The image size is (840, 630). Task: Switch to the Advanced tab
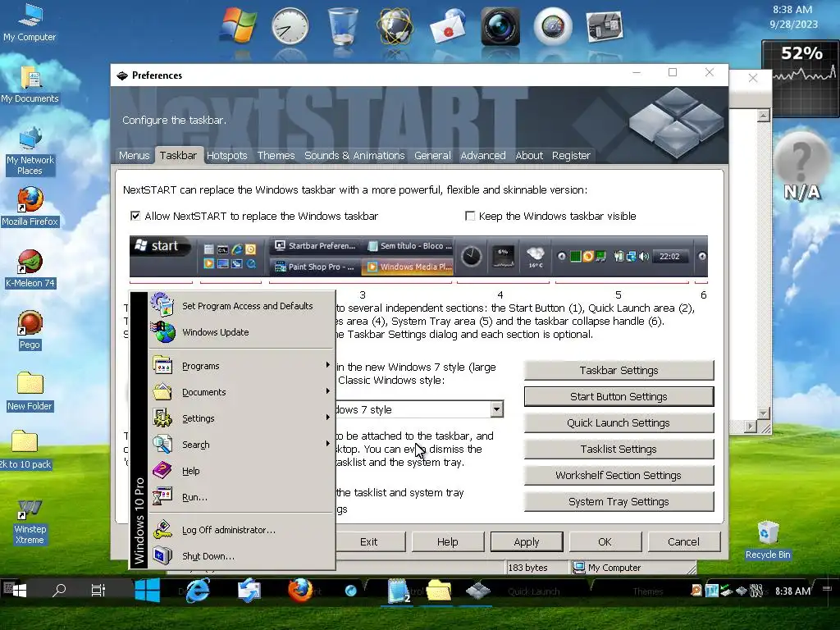pyautogui.click(x=482, y=155)
